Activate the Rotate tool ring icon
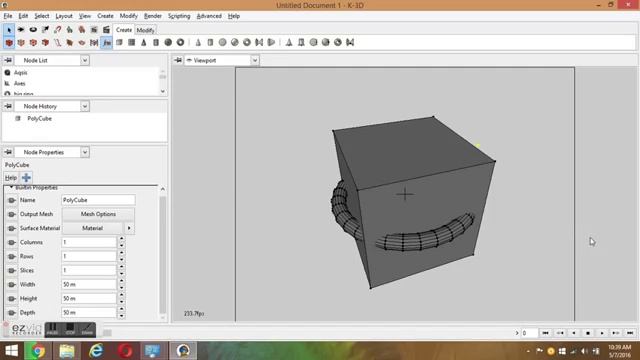The width and height of the screenshot is (640, 360). coord(33,30)
